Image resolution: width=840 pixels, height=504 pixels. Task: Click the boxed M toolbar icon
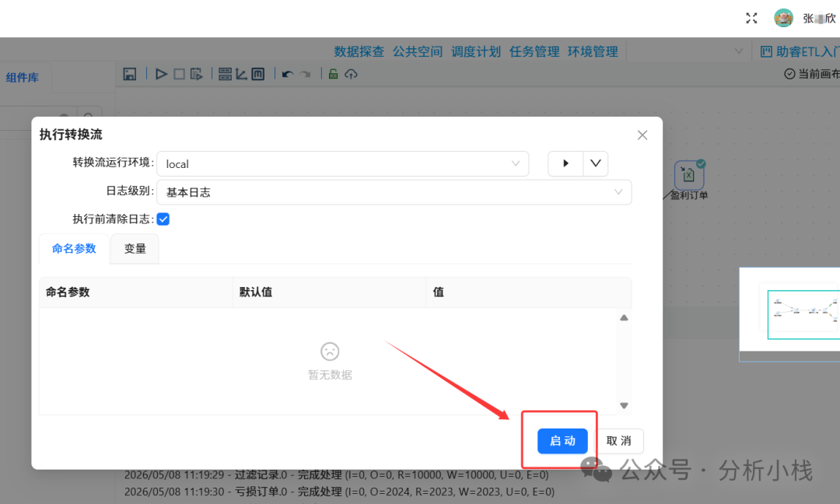tap(258, 74)
